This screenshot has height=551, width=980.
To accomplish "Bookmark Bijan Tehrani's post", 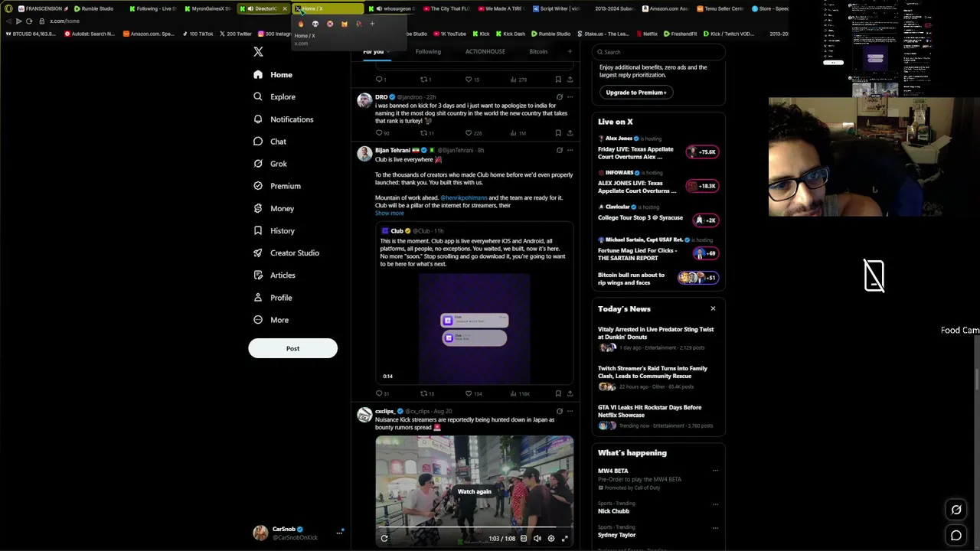I will point(558,393).
